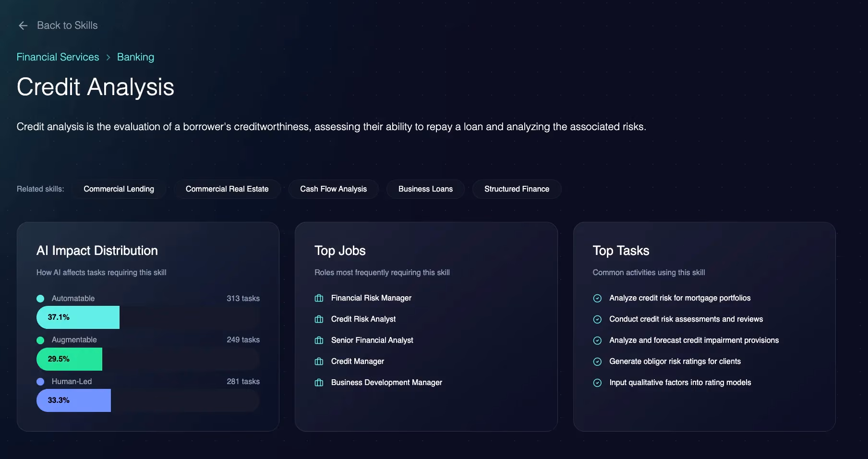
Task: Open the Commercial Real Estate related skill
Action: pyautogui.click(x=227, y=189)
